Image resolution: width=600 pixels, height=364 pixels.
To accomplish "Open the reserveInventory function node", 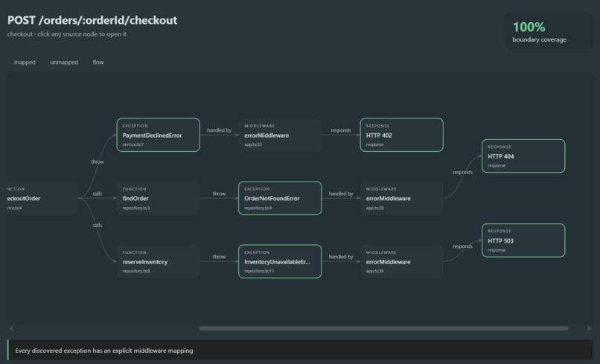I will [x=158, y=261].
